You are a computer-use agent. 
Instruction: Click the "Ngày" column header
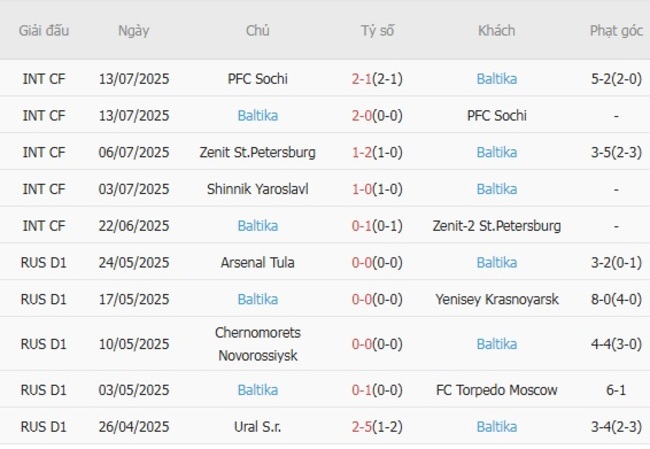(x=133, y=31)
